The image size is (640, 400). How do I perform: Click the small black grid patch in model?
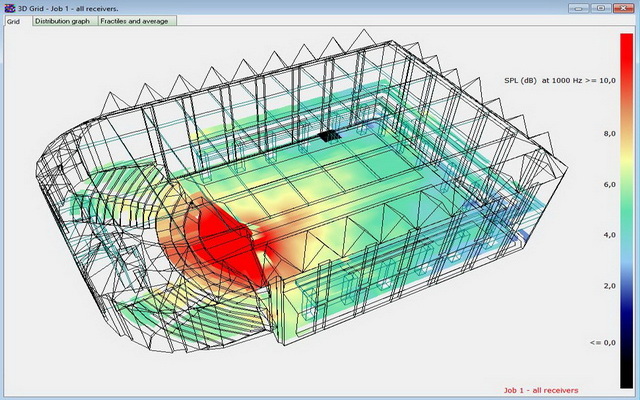tap(331, 134)
